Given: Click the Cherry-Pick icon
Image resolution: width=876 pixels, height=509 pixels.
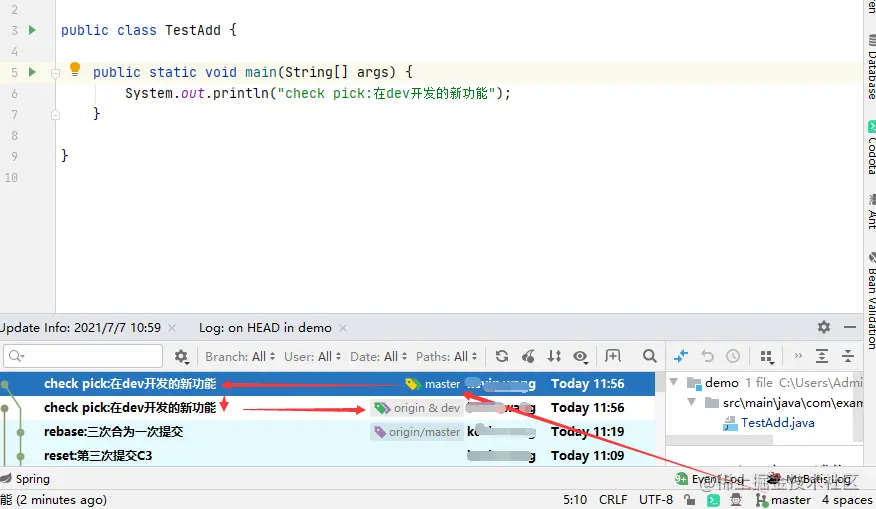Looking at the screenshot, I should [x=528, y=356].
